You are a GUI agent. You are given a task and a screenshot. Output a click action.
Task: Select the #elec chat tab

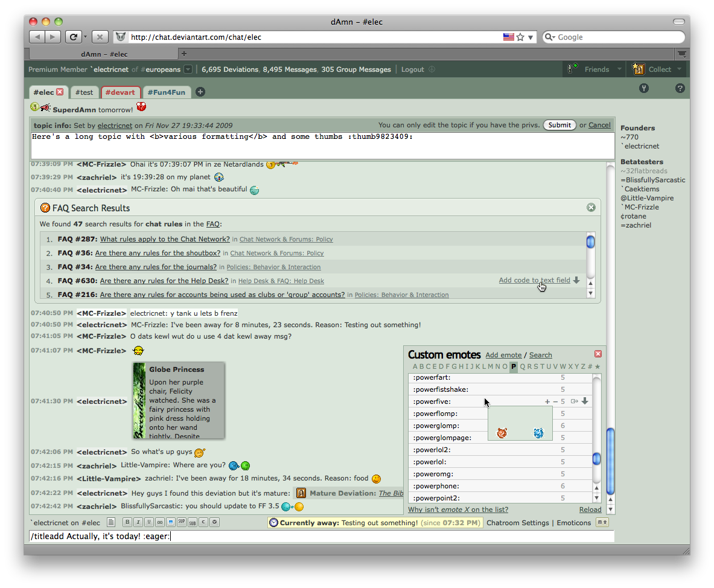point(43,92)
